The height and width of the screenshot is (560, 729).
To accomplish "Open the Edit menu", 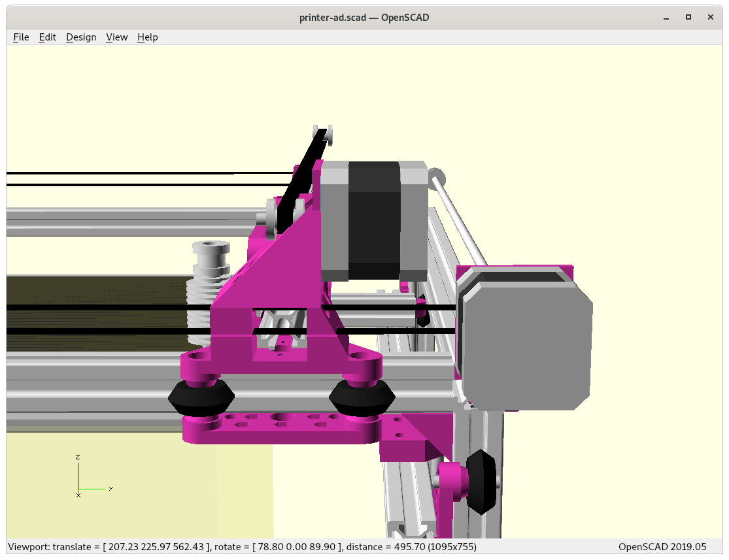I will tap(48, 37).
